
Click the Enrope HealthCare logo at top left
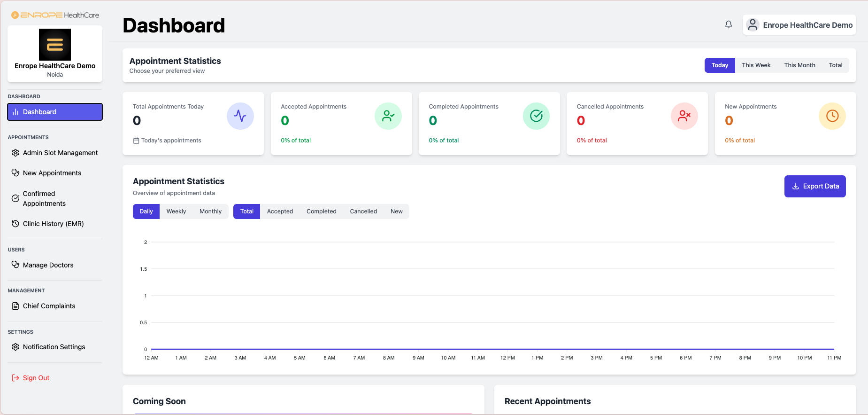(55, 15)
